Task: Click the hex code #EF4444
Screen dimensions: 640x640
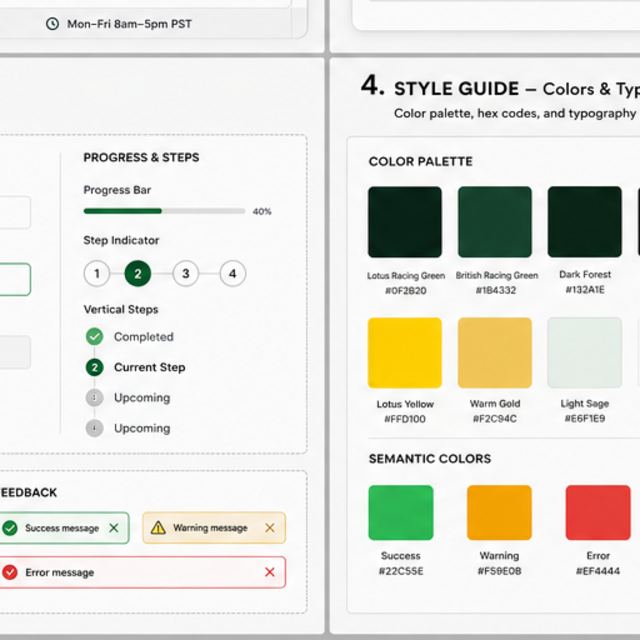Action: 598,571
